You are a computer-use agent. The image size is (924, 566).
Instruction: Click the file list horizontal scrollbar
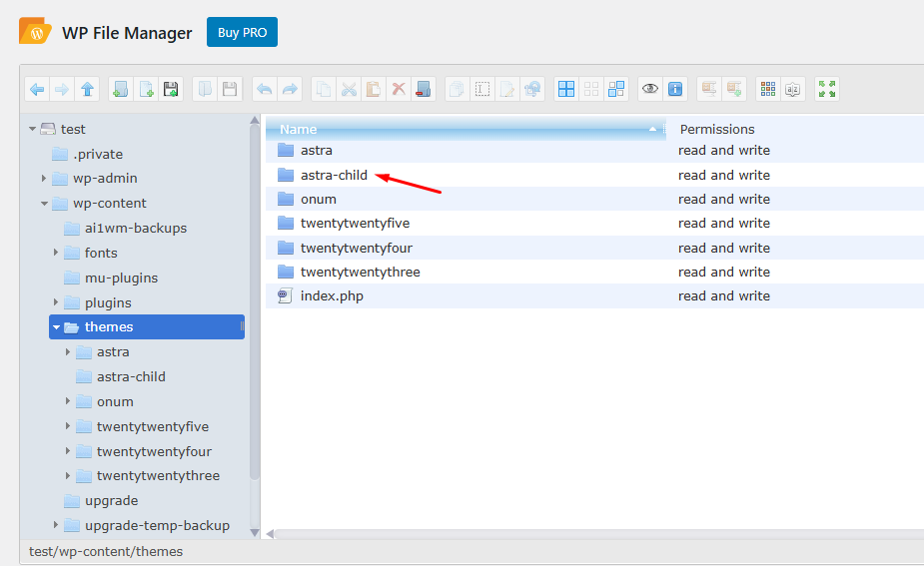click(x=598, y=534)
